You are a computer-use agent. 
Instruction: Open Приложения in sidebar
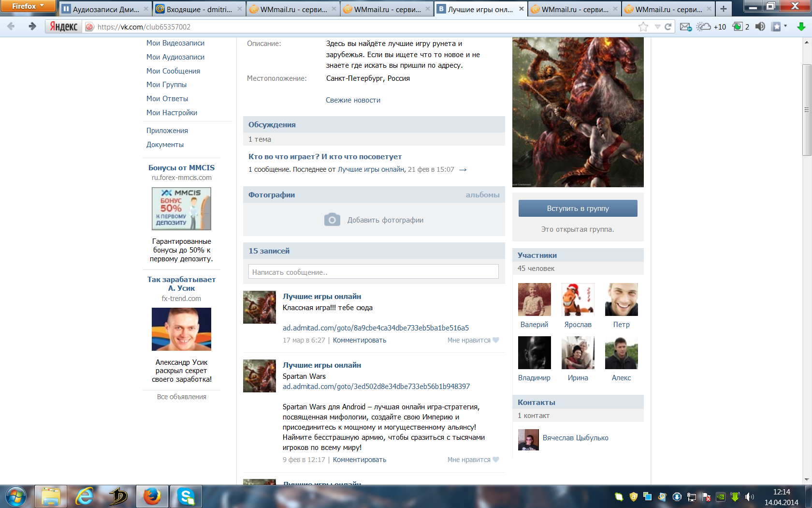167,131
